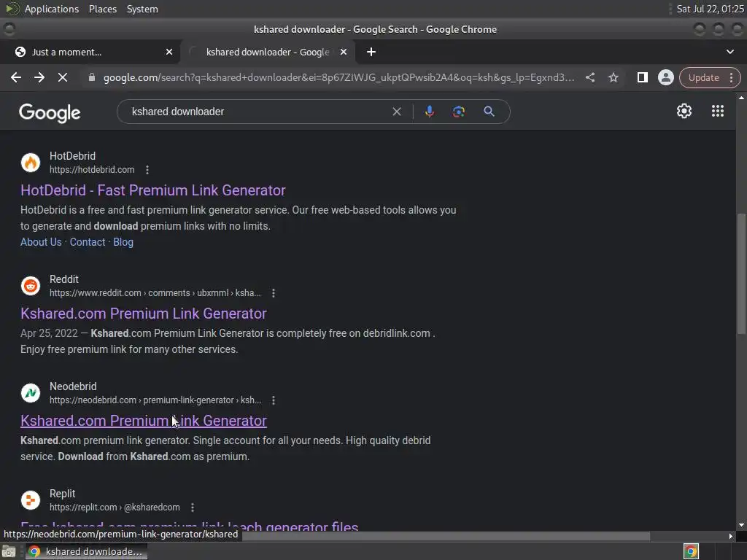Stop loading the page
The image size is (747, 560).
pos(63,77)
